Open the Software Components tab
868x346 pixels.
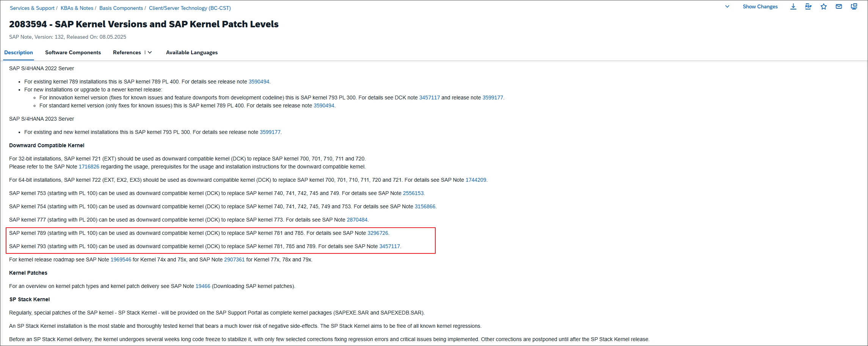click(73, 52)
